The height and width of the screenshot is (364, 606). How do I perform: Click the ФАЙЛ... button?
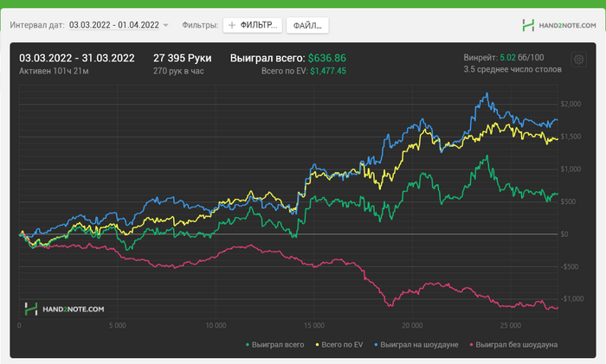[x=307, y=25]
